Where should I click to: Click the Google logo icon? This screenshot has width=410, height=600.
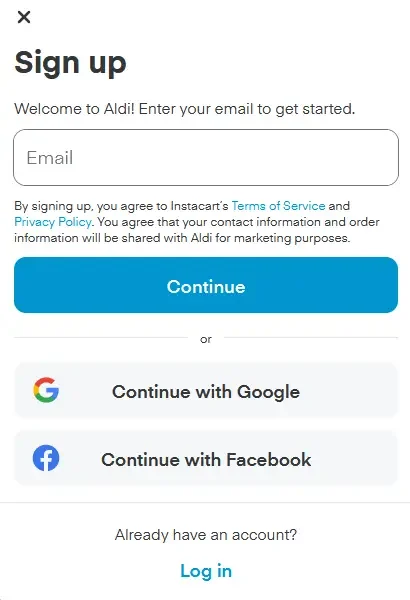point(46,390)
